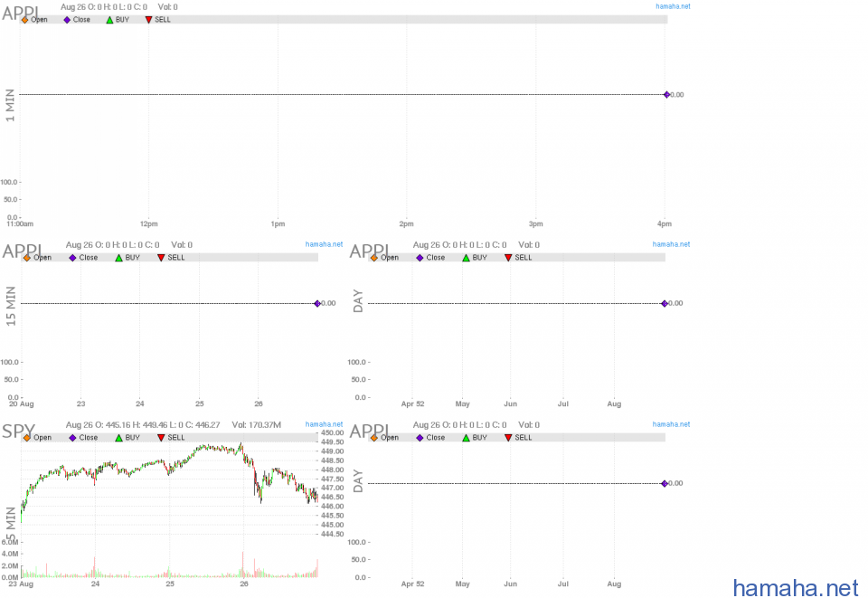Screen dimensions: 868x598
Task: Toggle the Close series text in SPY legend
Action: coord(88,438)
